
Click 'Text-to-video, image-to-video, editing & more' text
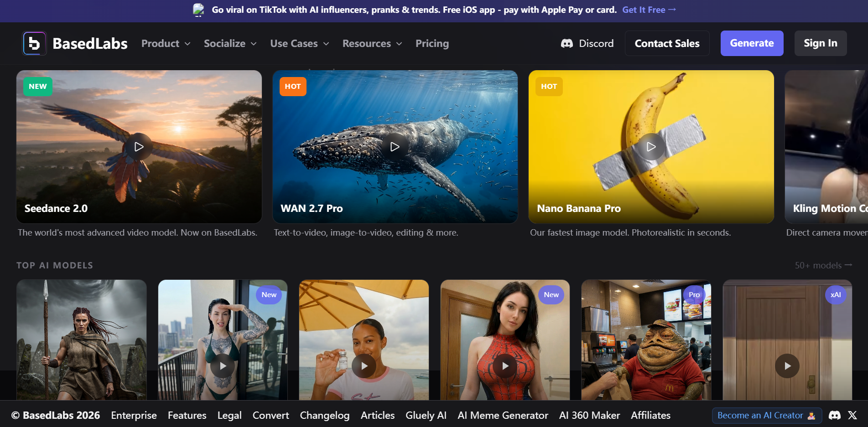point(366,232)
